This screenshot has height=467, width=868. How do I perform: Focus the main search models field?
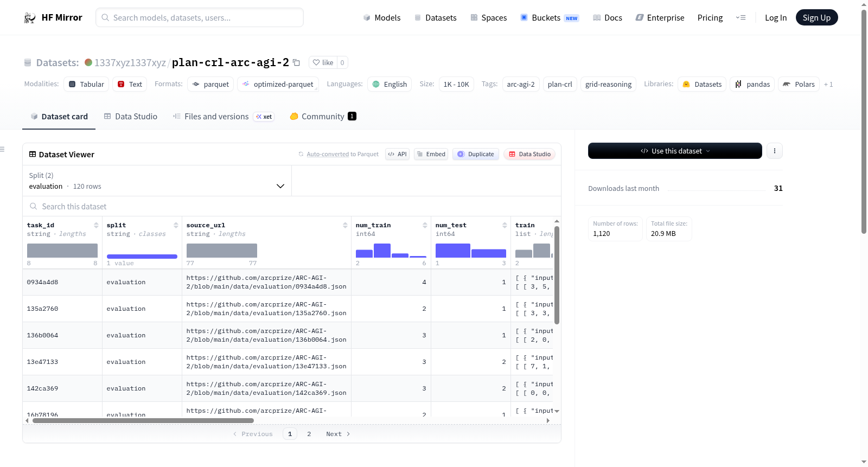click(200, 17)
